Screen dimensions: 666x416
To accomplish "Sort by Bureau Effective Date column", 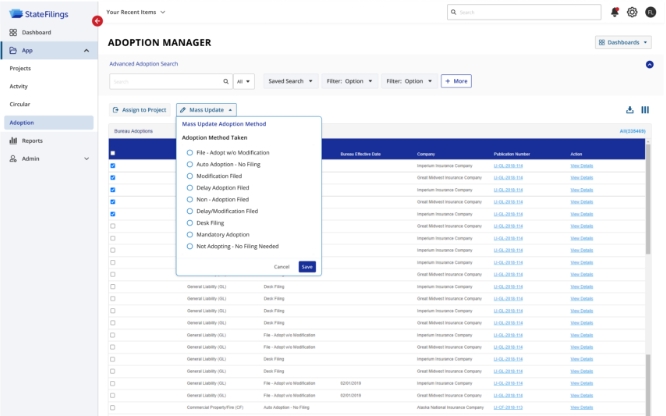I will (361, 154).
